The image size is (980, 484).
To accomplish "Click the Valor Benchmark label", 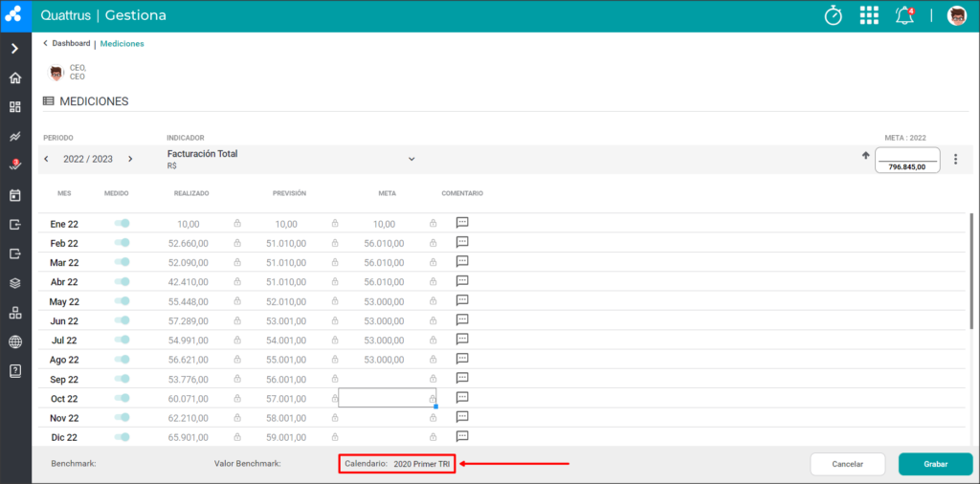I will tap(248, 464).
